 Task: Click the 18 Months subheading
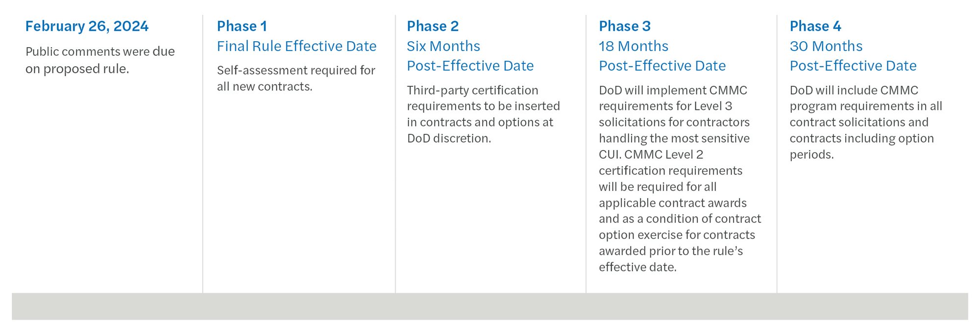pyautogui.click(x=633, y=46)
